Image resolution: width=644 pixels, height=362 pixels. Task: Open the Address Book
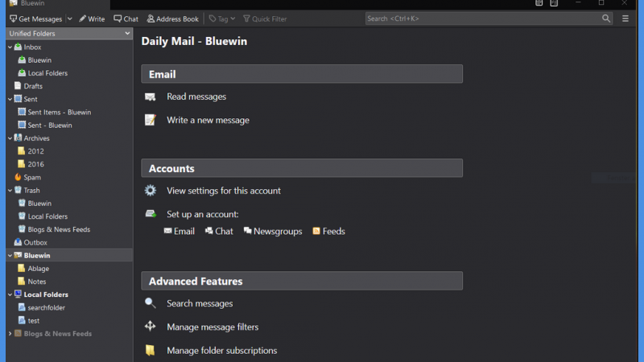[x=172, y=19]
